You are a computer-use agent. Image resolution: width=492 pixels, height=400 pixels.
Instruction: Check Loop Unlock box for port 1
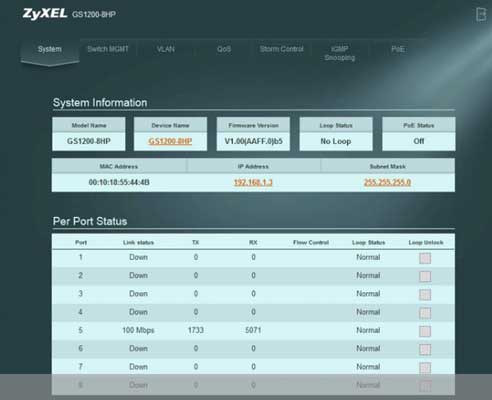[425, 258]
